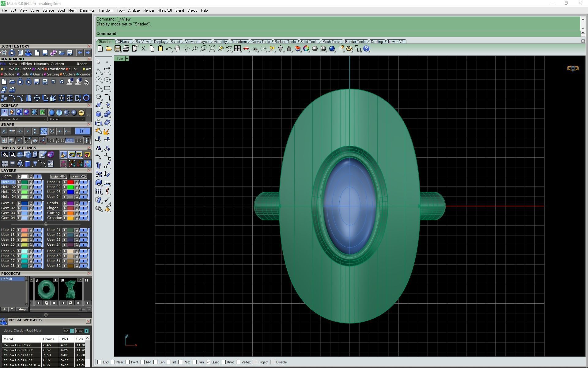Click the Print icon in Standard toolbar
The width and height of the screenshot is (588, 368).
click(x=126, y=49)
